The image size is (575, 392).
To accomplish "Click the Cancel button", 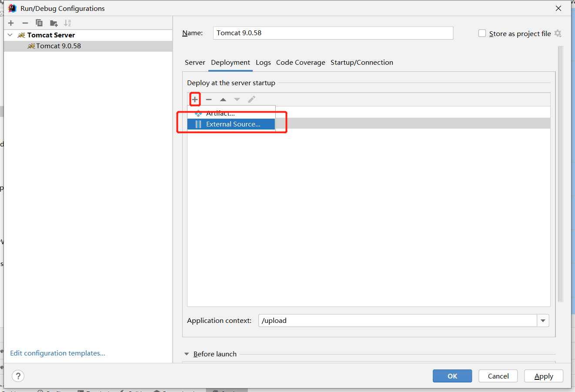I will (498, 376).
